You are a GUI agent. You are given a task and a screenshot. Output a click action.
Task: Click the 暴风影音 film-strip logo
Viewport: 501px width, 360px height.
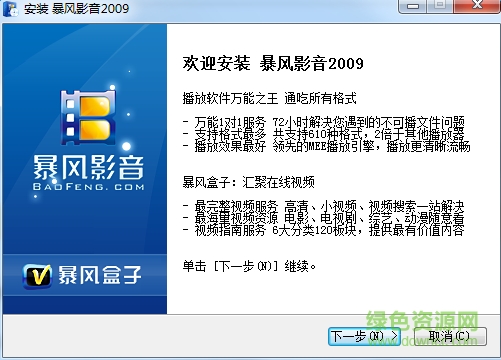[x=88, y=116]
